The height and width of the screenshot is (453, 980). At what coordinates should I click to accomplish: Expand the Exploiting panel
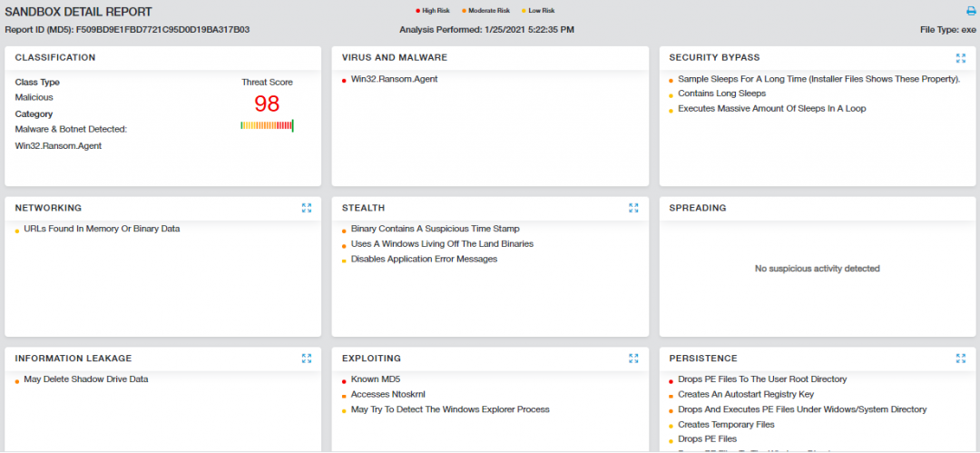(x=633, y=359)
